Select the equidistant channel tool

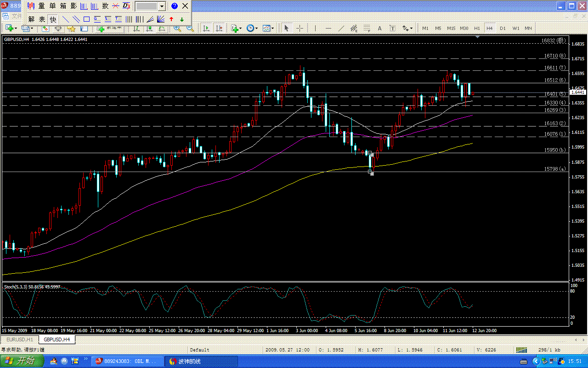click(354, 28)
